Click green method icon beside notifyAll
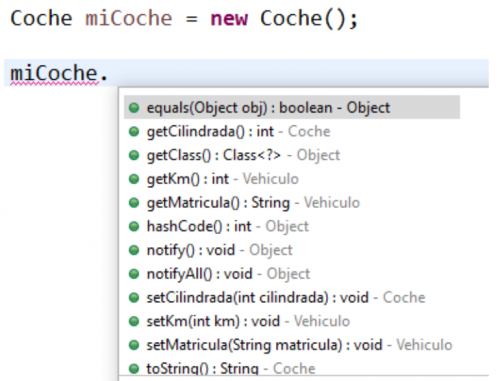Image resolution: width=500 pixels, height=381 pixels. coord(134,274)
